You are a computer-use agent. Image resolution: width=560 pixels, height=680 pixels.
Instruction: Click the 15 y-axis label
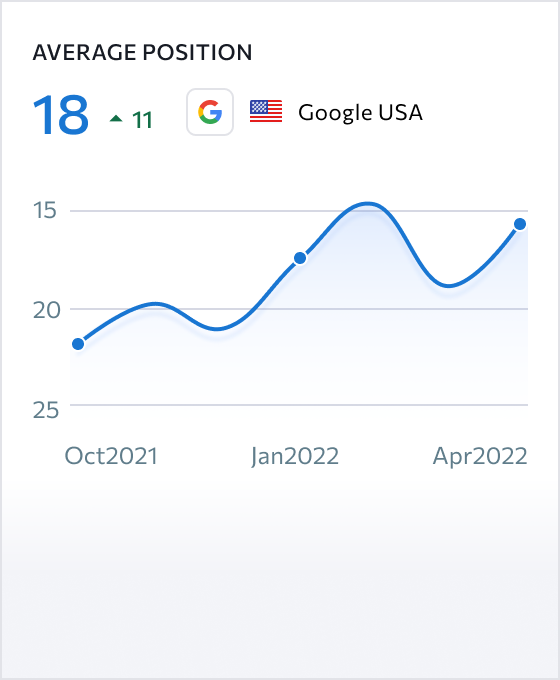tap(45, 210)
